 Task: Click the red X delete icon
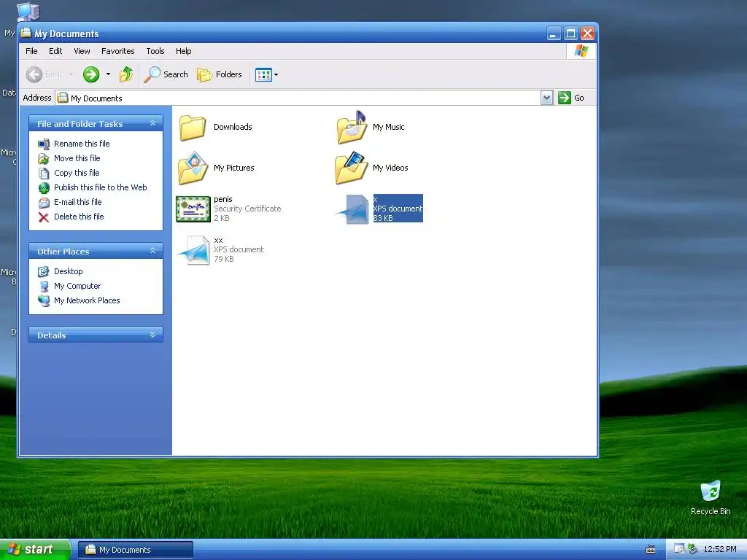click(44, 217)
